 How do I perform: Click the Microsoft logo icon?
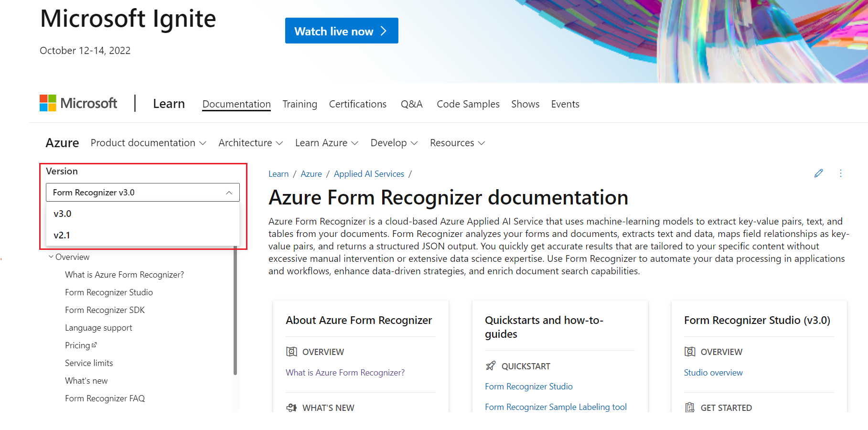(48, 103)
